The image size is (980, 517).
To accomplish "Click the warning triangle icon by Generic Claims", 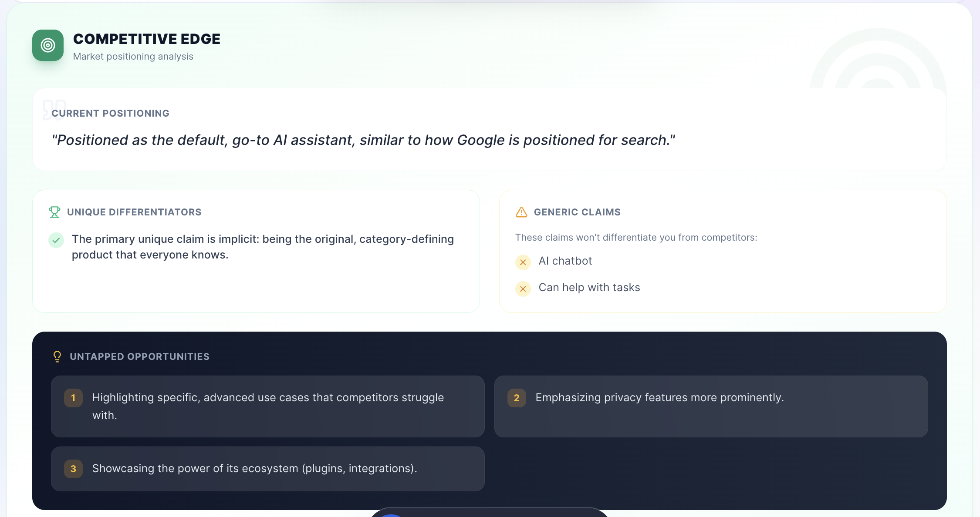I will point(521,212).
